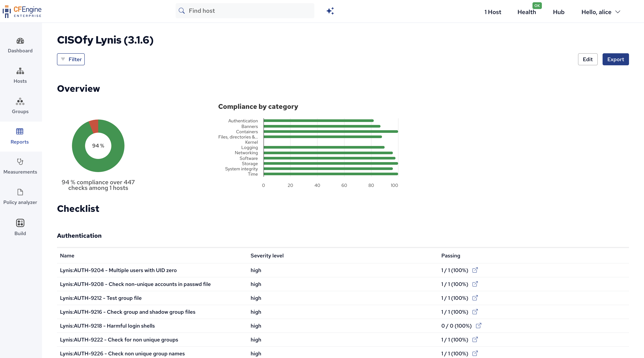This screenshot has width=644, height=358.
Task: Open the Hub menu item
Action: pyautogui.click(x=559, y=12)
